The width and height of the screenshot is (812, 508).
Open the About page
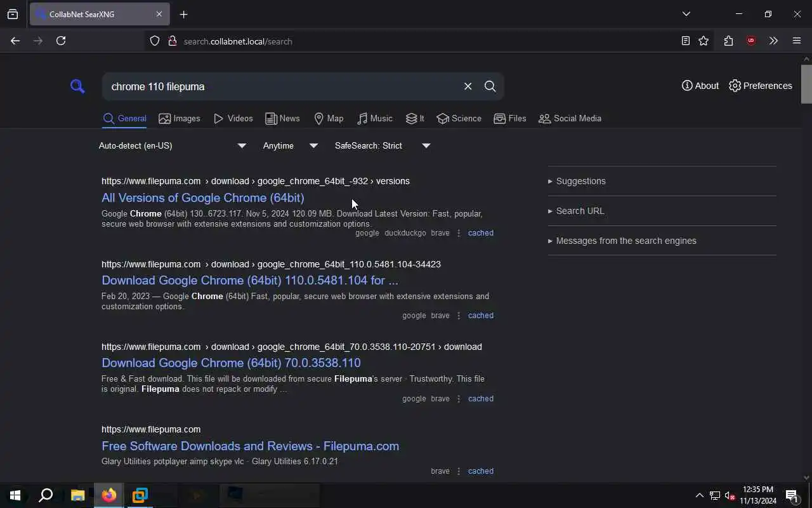coord(700,86)
